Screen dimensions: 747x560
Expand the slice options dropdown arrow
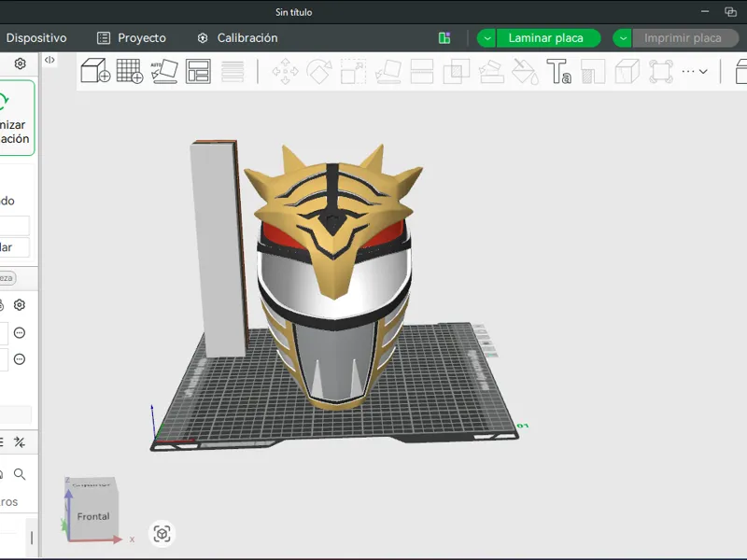(x=486, y=38)
